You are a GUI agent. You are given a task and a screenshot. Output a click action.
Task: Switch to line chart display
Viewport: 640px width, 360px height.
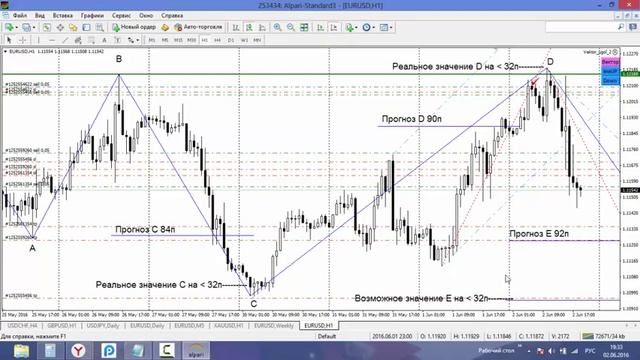coord(262,27)
